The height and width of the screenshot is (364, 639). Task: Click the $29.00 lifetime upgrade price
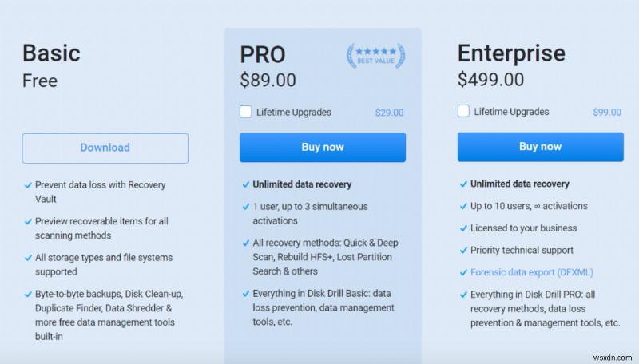389,113
